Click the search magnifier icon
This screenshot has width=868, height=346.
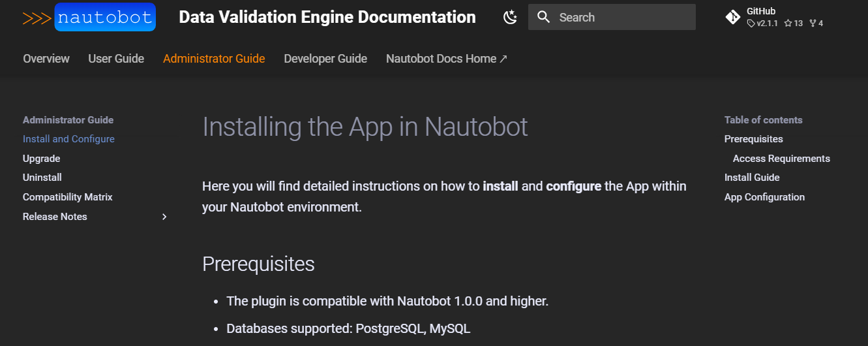[543, 18]
